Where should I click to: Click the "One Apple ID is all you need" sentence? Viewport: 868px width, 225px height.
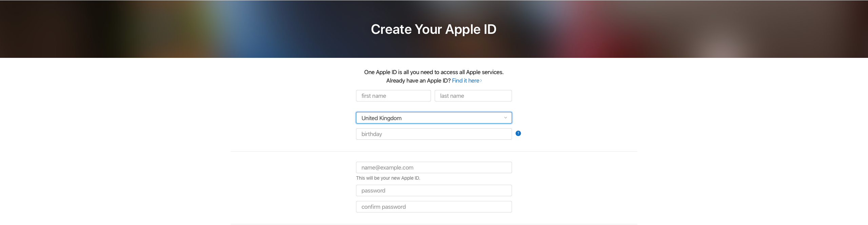pos(434,72)
